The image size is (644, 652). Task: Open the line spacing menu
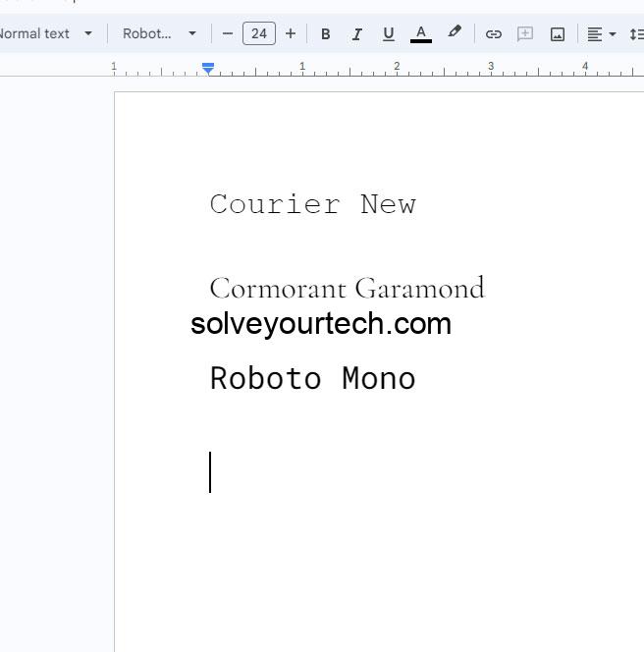pos(636,33)
